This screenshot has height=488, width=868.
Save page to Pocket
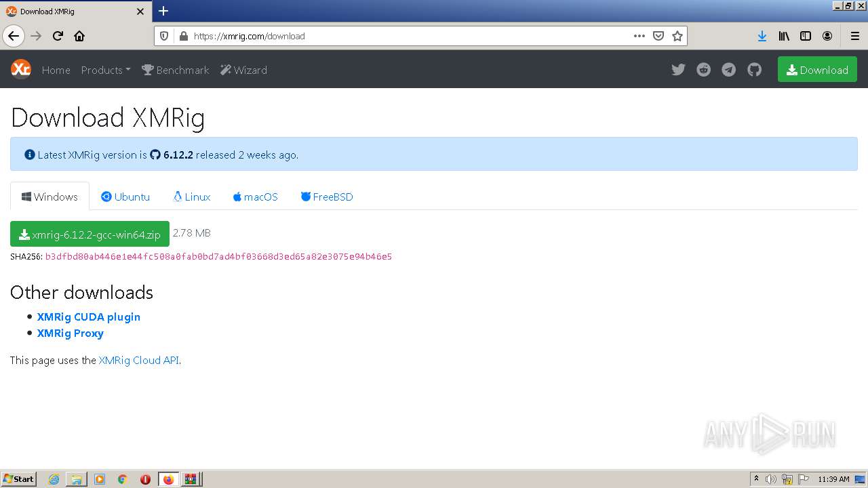pos(658,36)
